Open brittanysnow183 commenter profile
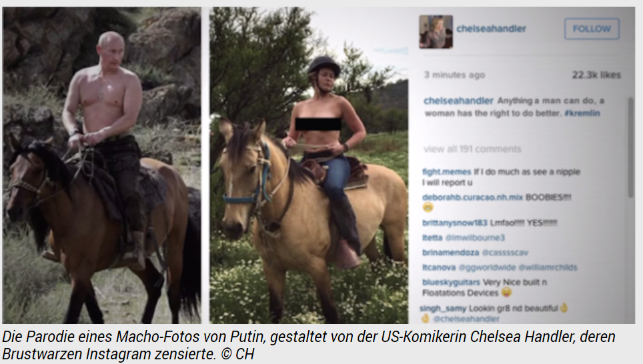 pyautogui.click(x=454, y=223)
